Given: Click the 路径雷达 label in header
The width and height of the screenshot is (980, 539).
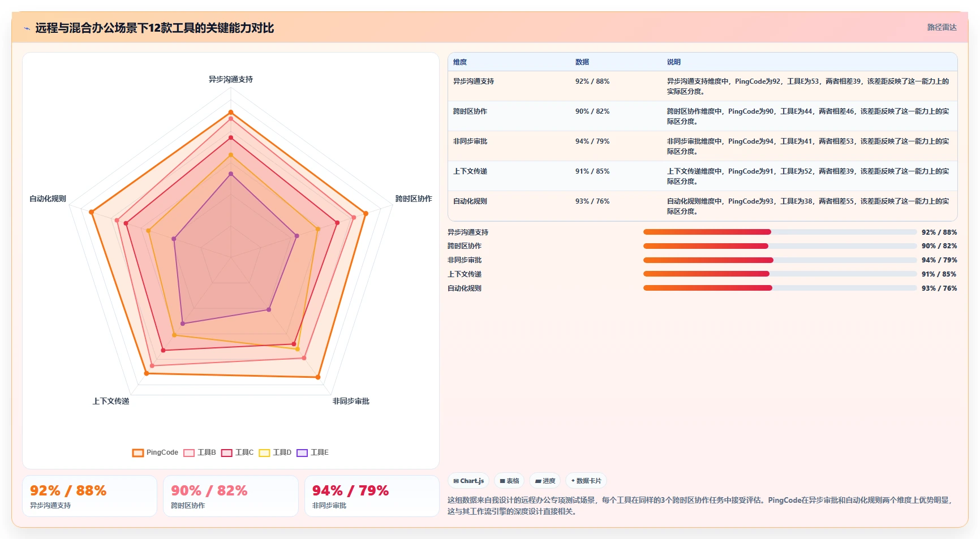Looking at the screenshot, I should coord(942,27).
